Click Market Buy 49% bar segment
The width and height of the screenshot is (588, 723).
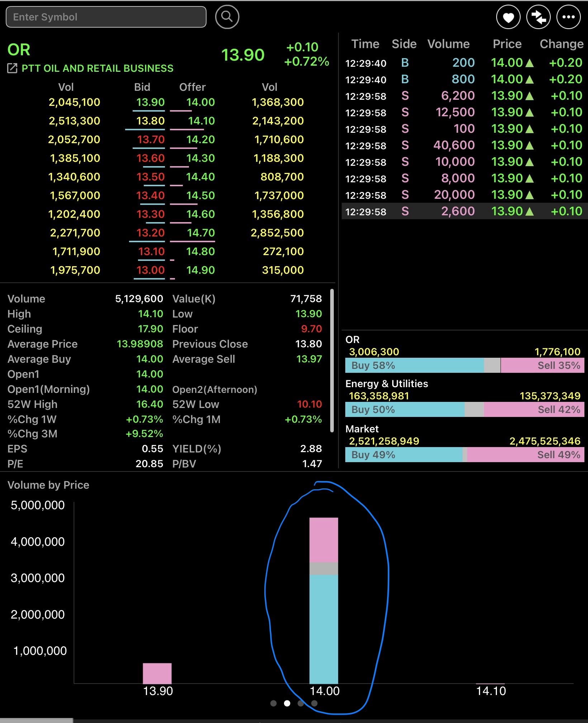pos(404,455)
